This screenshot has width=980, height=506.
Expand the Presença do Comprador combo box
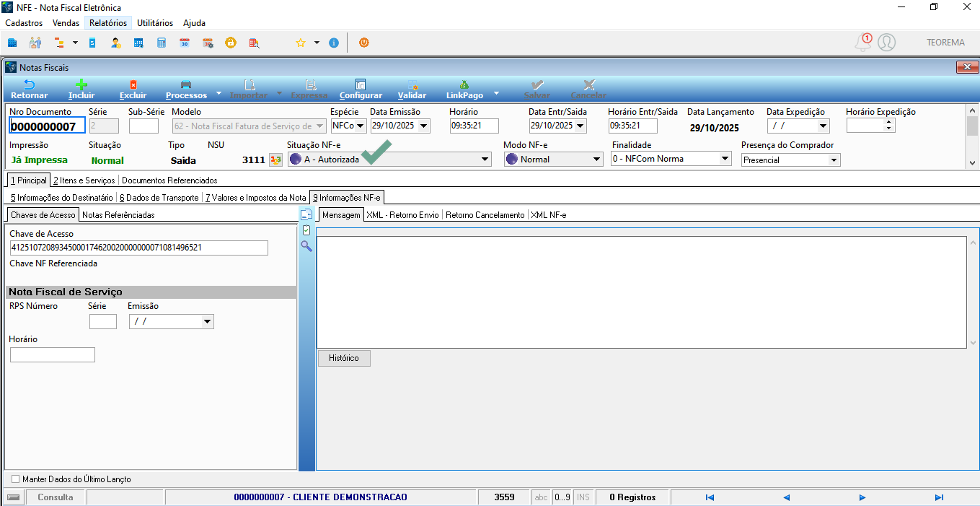834,160
